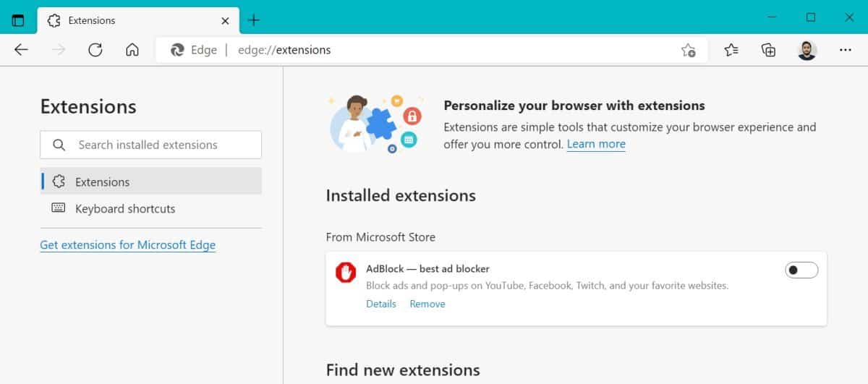Follow the Learn more link
The width and height of the screenshot is (868, 384).
(596, 144)
